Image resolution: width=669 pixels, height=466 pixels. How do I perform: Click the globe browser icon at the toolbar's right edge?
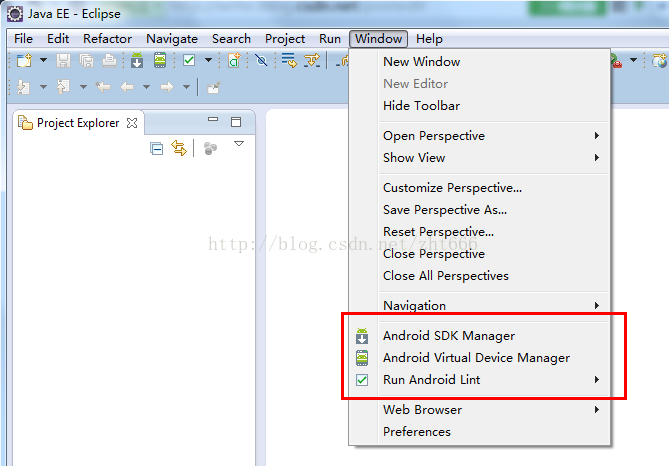[659, 61]
